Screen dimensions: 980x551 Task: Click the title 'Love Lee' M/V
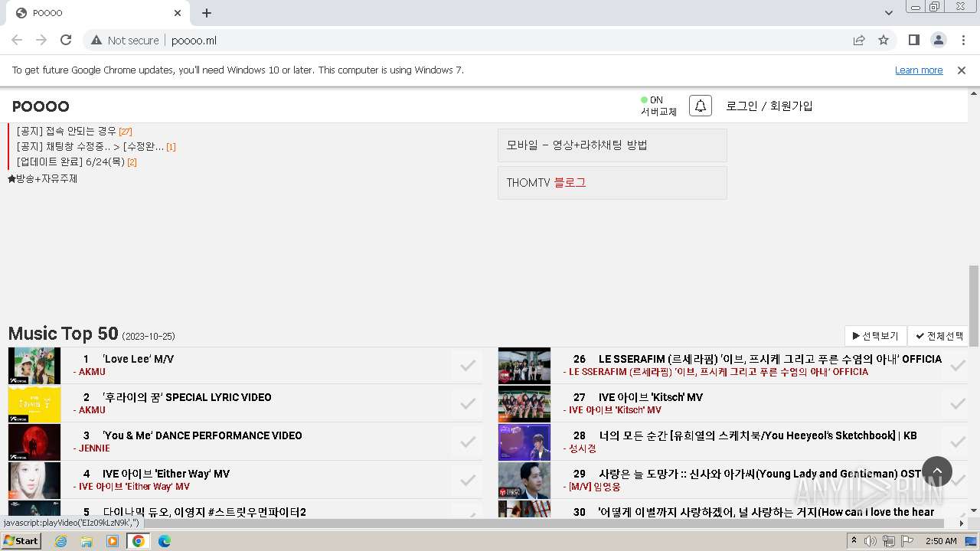click(x=138, y=359)
